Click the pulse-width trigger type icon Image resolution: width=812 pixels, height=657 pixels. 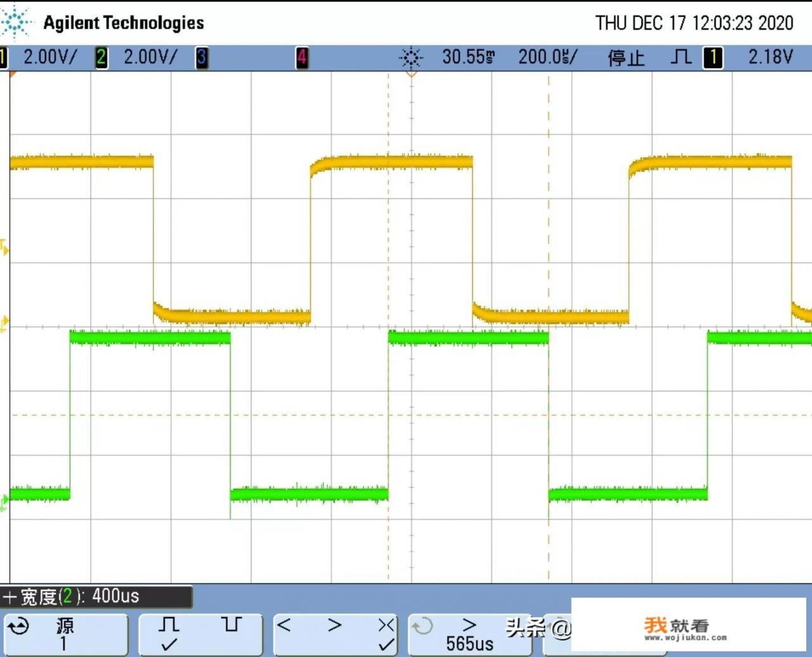[681, 57]
